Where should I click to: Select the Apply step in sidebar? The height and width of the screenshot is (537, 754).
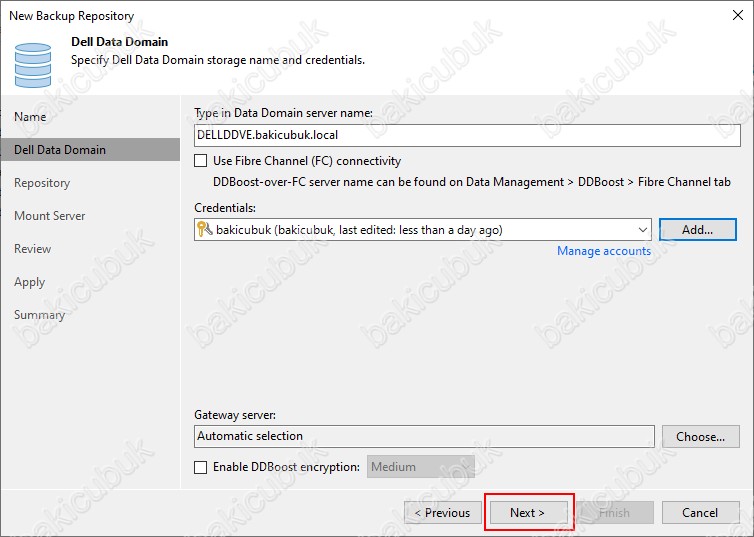29,282
